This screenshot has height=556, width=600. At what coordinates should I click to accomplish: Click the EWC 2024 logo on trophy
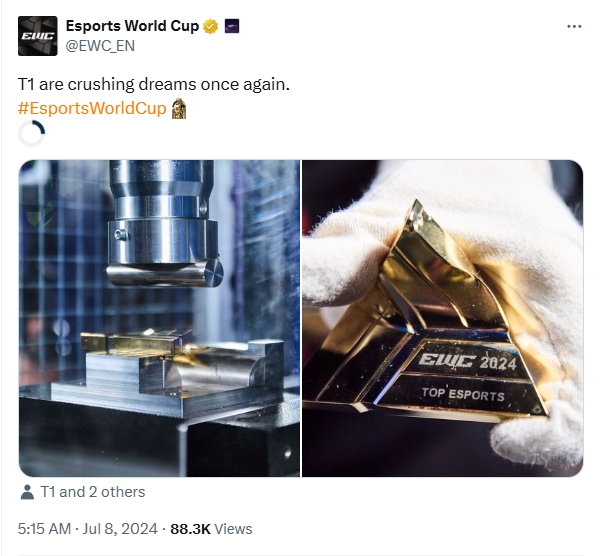(x=467, y=361)
